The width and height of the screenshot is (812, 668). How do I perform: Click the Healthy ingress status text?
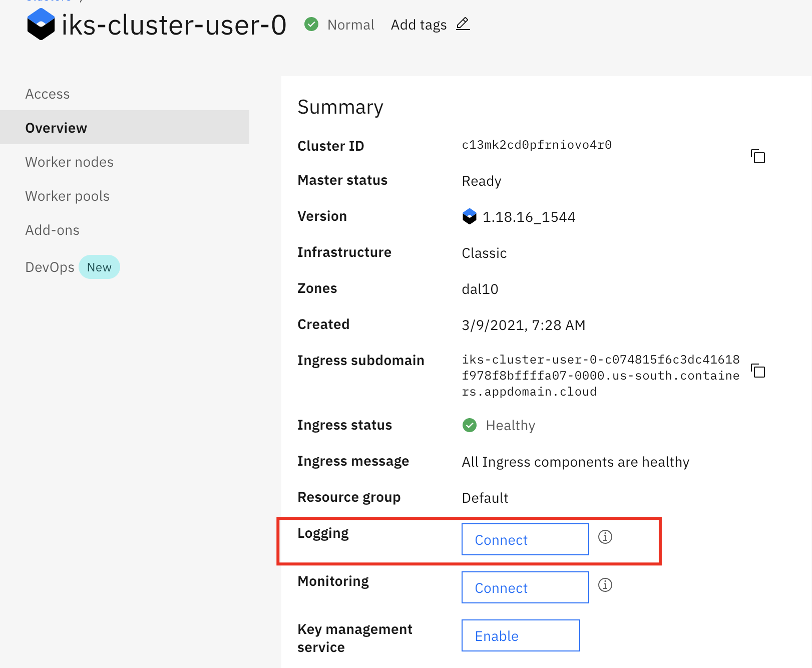tap(510, 426)
